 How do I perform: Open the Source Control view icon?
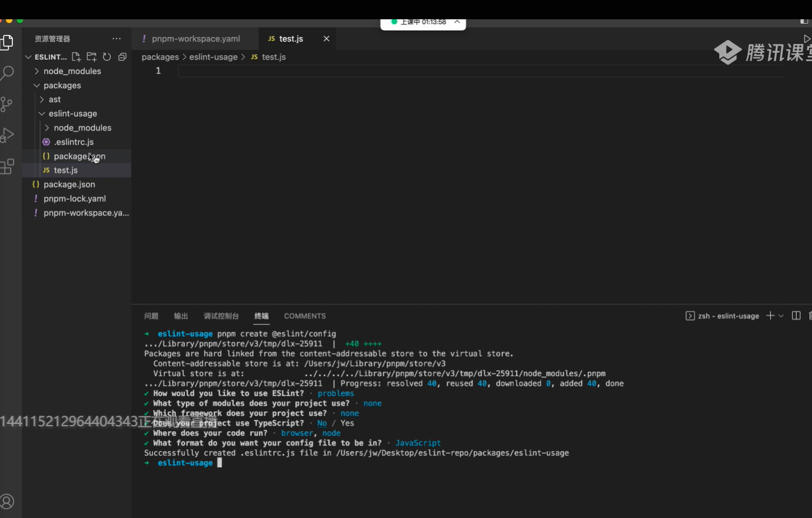pos(7,104)
